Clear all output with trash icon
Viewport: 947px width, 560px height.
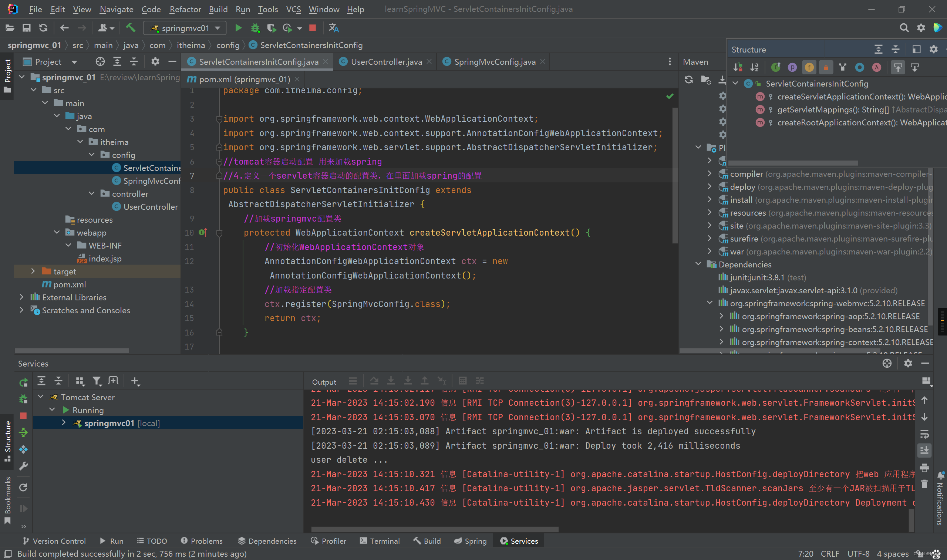tap(924, 483)
